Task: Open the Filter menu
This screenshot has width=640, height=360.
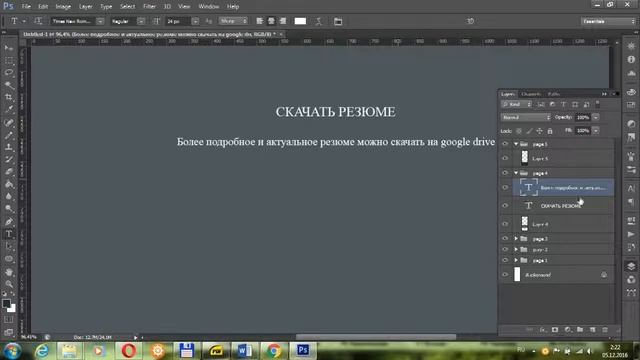Action: coord(149,7)
